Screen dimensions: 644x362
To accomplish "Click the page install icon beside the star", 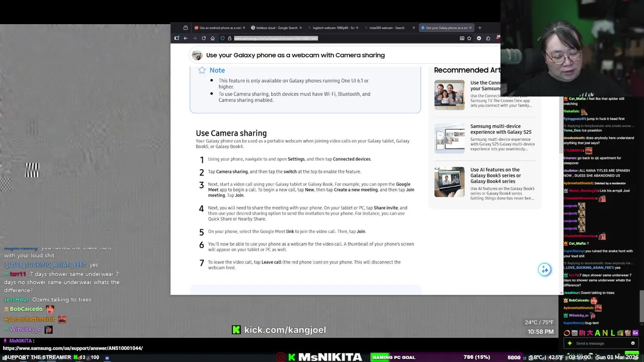I will pos(462,38).
